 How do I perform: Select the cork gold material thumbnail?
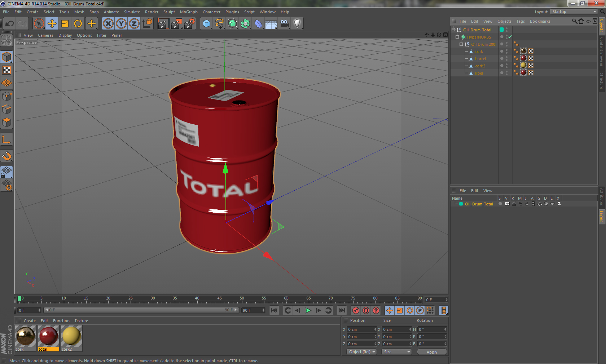25,336
